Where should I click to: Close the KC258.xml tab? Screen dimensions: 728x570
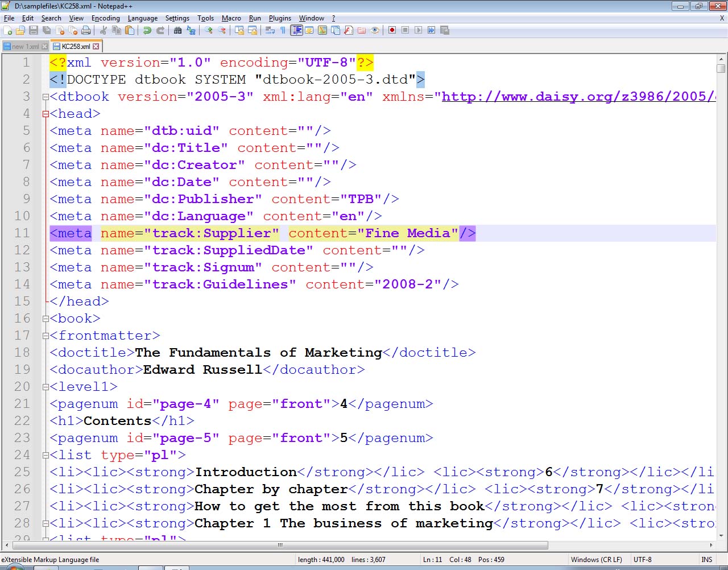(96, 47)
